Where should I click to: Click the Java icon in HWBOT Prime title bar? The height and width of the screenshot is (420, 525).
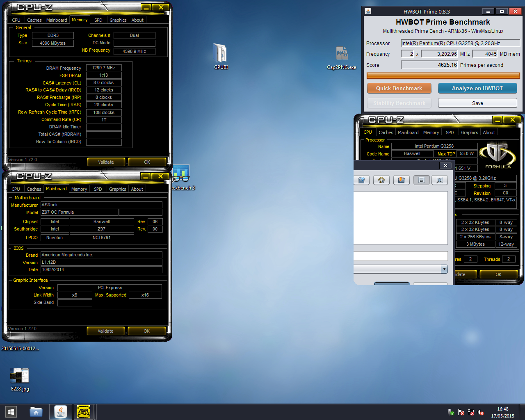[x=368, y=11]
